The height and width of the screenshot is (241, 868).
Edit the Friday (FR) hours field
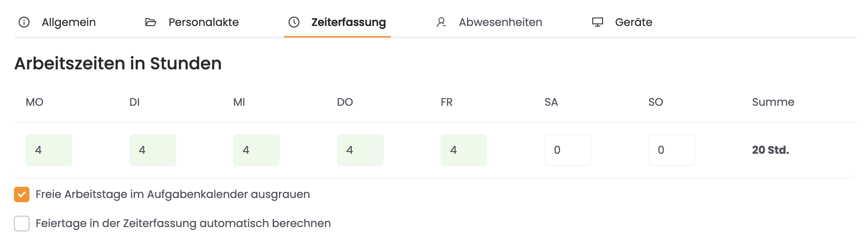(x=464, y=150)
